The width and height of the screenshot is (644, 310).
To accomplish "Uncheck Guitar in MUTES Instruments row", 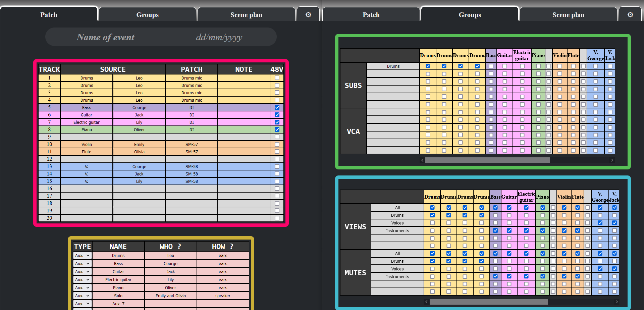I will pos(509,277).
